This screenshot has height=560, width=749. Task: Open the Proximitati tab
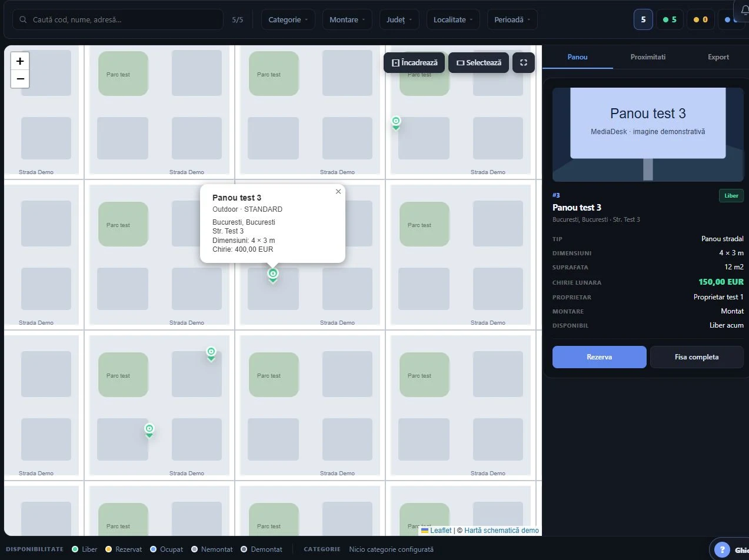click(648, 57)
